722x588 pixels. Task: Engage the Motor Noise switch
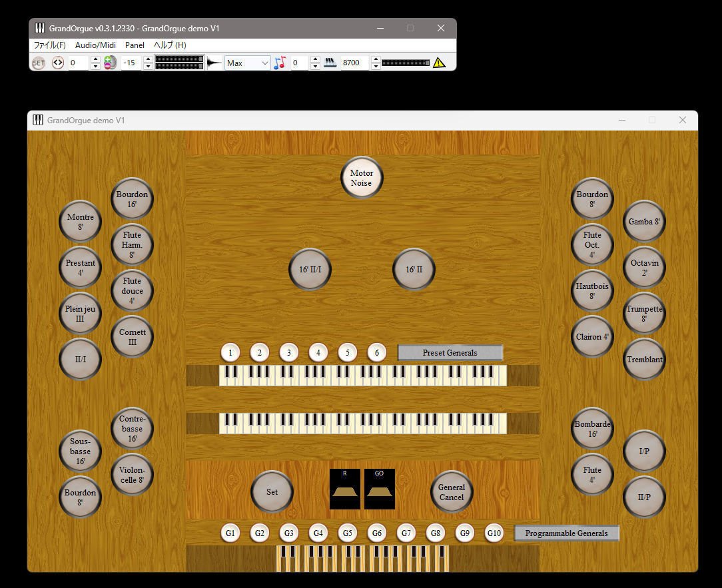click(x=362, y=177)
